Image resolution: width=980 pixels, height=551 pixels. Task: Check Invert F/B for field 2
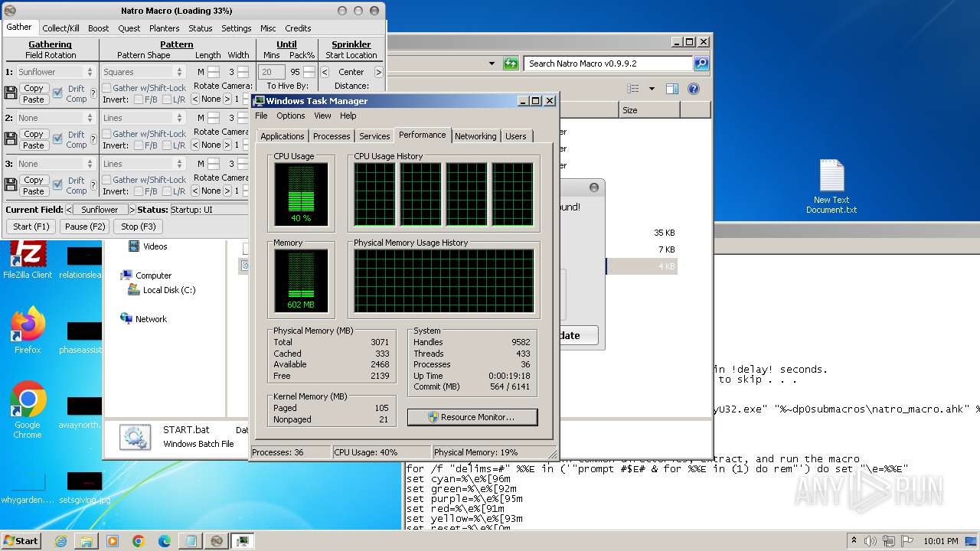(x=138, y=145)
